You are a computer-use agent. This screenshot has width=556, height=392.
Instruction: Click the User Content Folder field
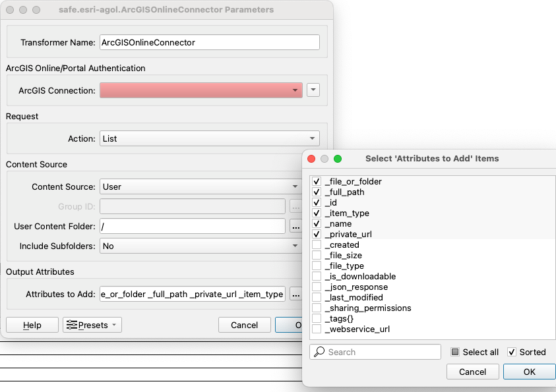[x=193, y=226]
